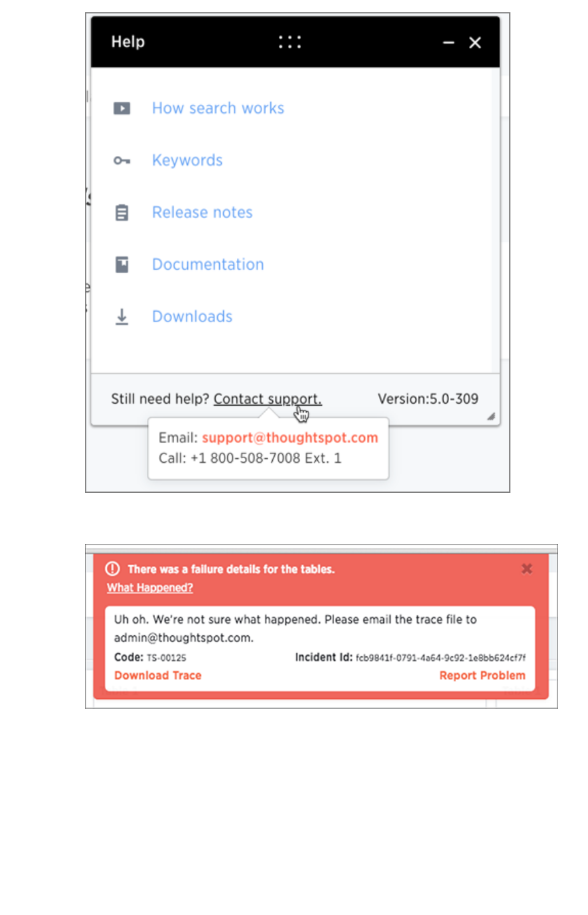Minimize the Help panel

(448, 43)
